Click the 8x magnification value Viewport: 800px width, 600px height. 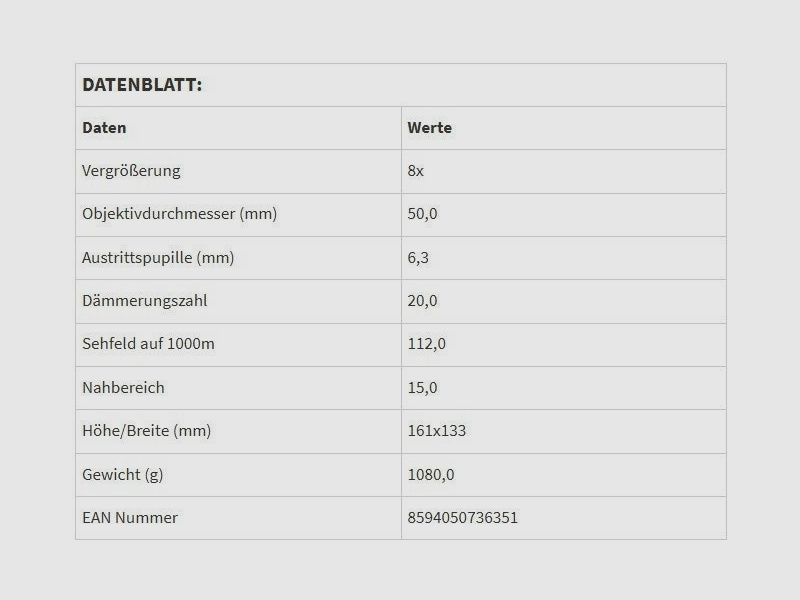pos(416,171)
